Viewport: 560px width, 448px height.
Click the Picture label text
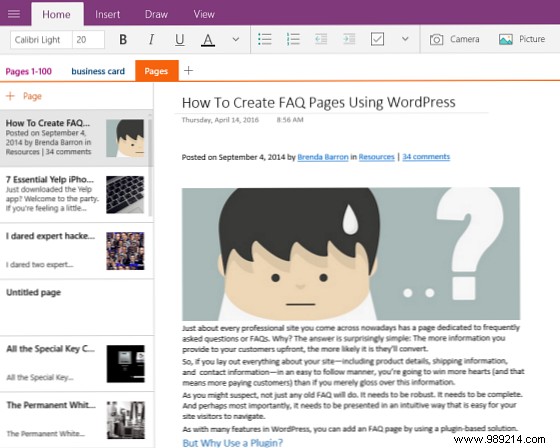coord(532,39)
